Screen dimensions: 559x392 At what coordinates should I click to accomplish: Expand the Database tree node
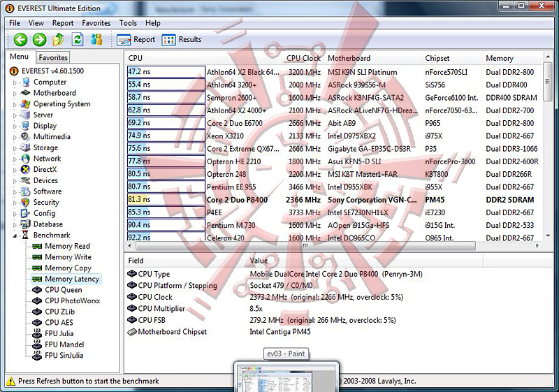coord(15,225)
